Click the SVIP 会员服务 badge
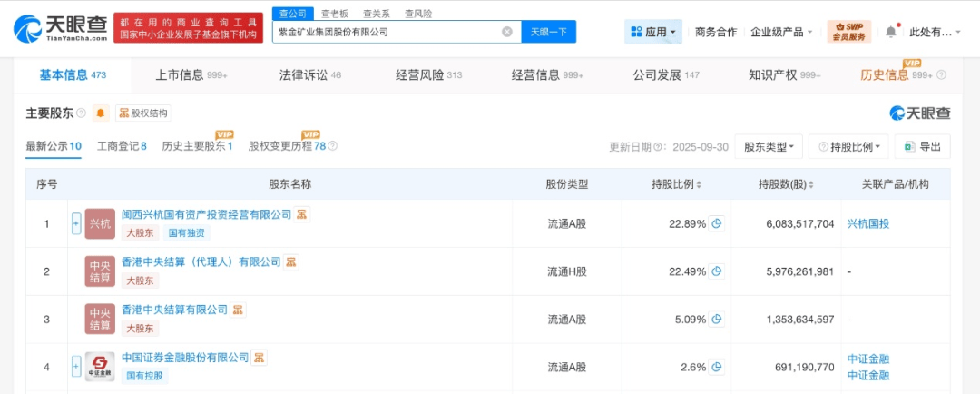The height and width of the screenshot is (394, 980). (848, 32)
